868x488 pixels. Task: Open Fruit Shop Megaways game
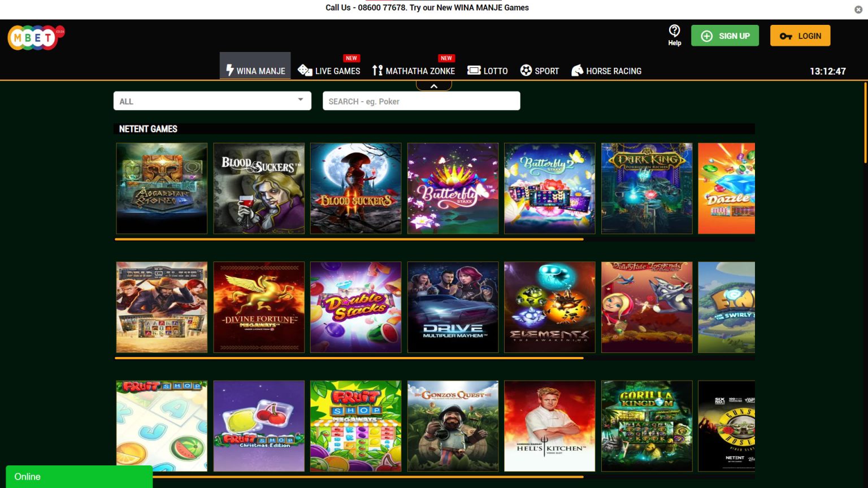tap(356, 426)
